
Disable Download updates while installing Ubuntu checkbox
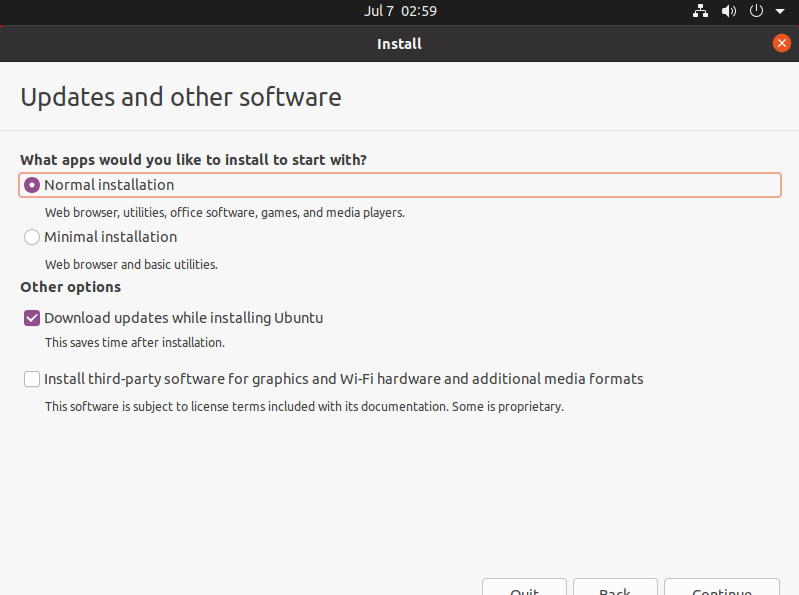pos(32,318)
